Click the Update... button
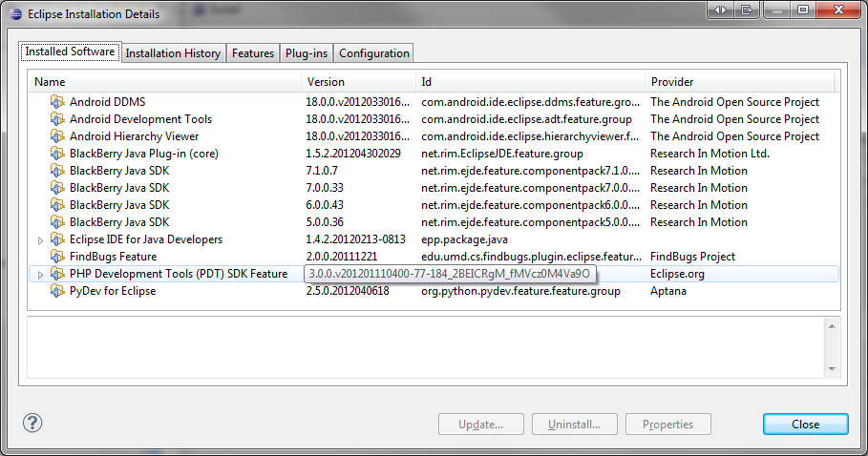The height and width of the screenshot is (456, 868). pyautogui.click(x=481, y=424)
